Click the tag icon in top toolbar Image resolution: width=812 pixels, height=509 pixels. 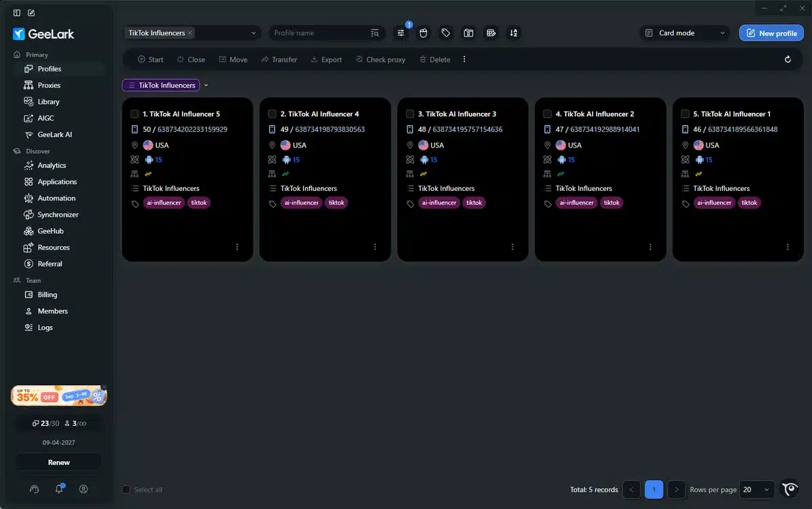(446, 32)
